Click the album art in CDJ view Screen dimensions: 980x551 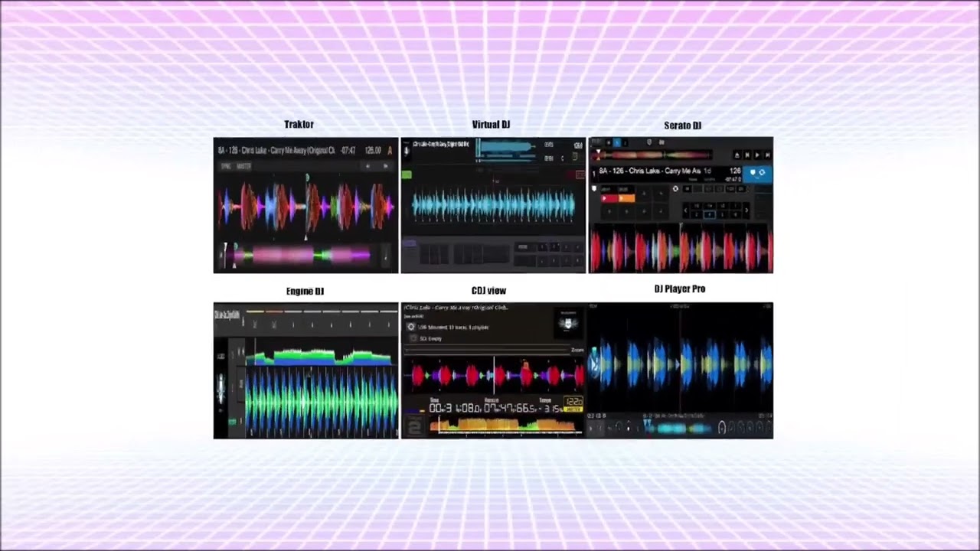click(568, 323)
